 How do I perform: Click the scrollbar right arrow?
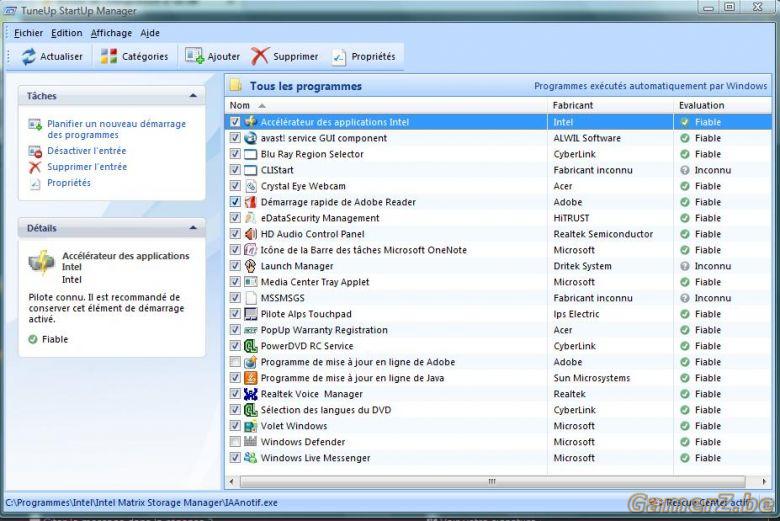pos(764,482)
